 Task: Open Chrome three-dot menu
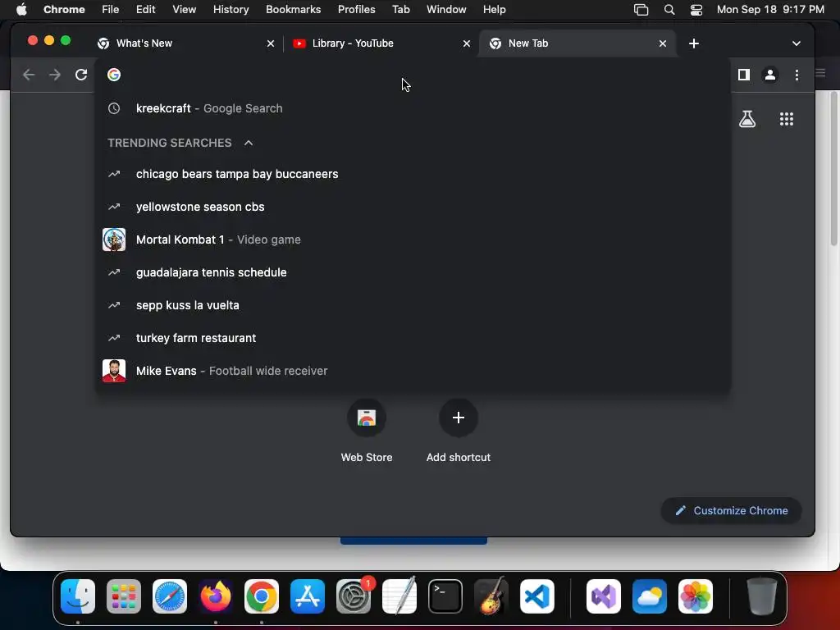797,75
